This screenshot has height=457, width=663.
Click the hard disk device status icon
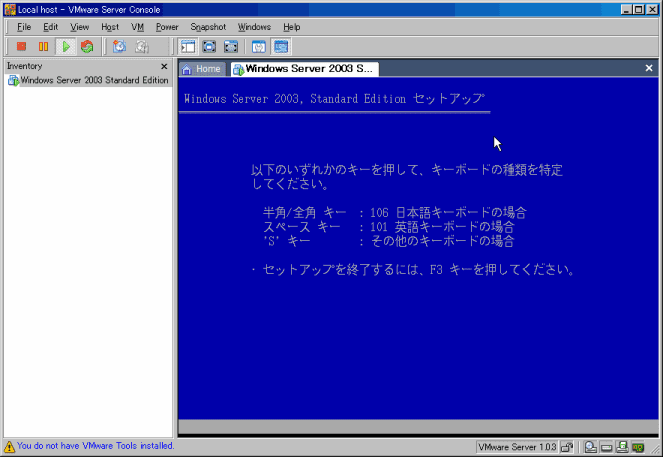606,447
